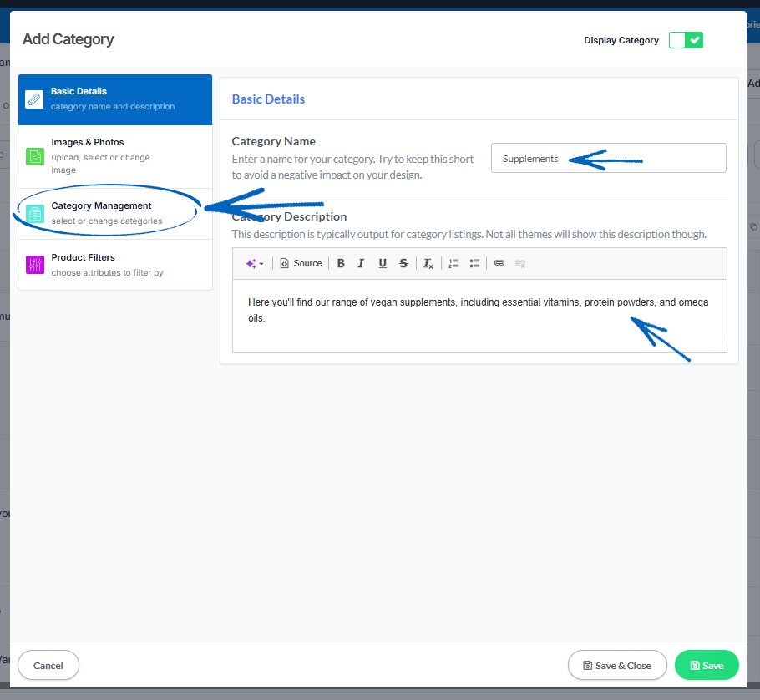Click the unlink icon in editor toolbar

(x=520, y=263)
